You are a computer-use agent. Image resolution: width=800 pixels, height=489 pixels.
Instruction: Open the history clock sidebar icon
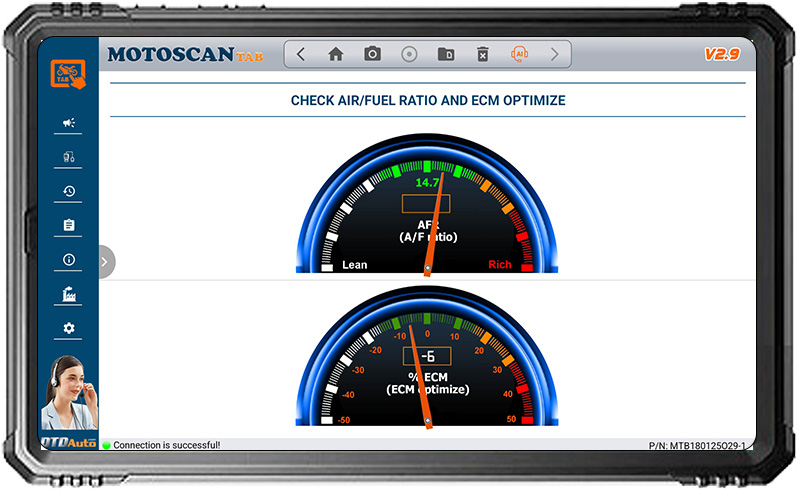[x=69, y=191]
